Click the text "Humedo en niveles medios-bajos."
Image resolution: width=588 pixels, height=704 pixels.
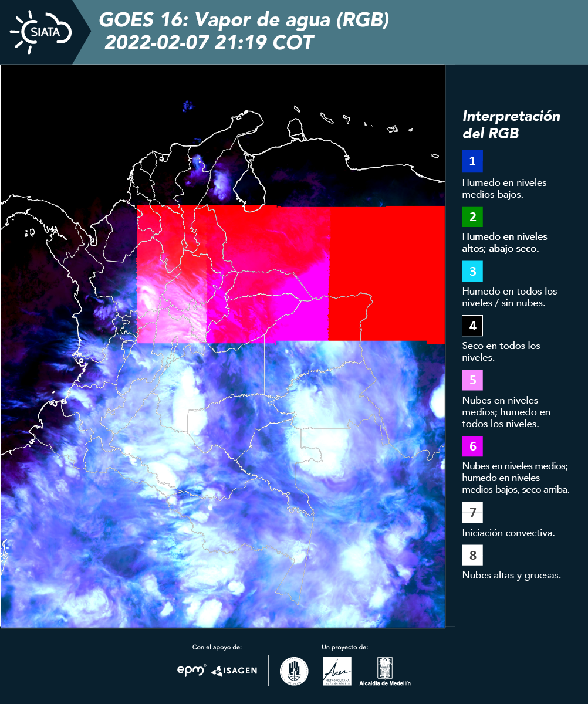click(x=505, y=188)
